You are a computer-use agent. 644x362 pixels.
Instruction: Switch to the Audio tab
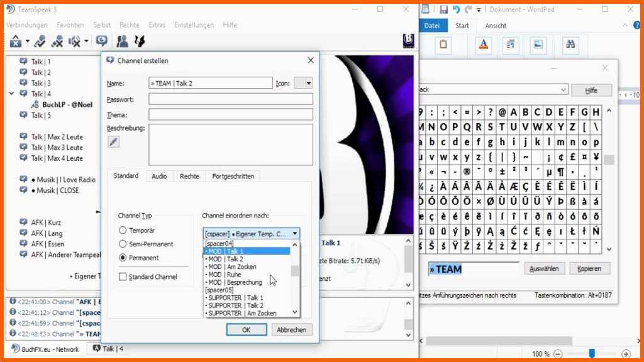click(x=159, y=177)
